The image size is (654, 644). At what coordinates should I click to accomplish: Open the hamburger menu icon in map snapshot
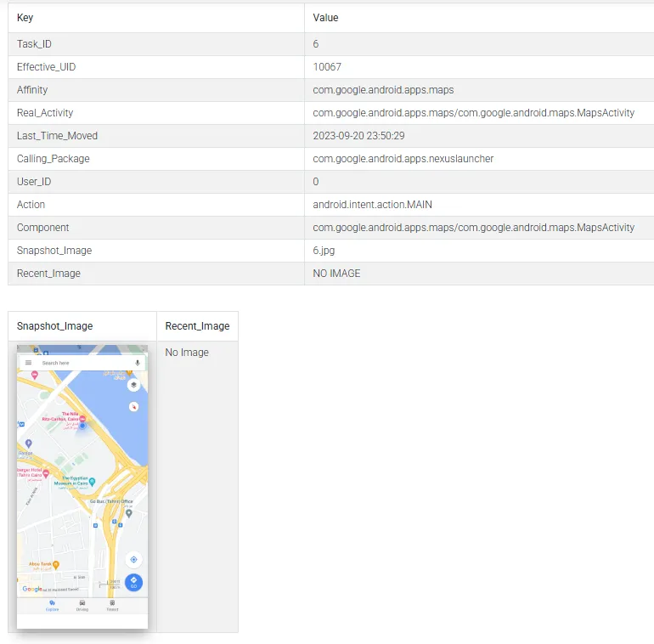click(x=28, y=363)
